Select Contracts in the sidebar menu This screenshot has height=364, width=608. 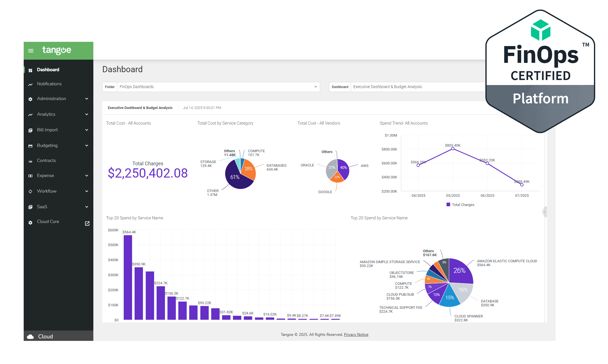tap(46, 161)
